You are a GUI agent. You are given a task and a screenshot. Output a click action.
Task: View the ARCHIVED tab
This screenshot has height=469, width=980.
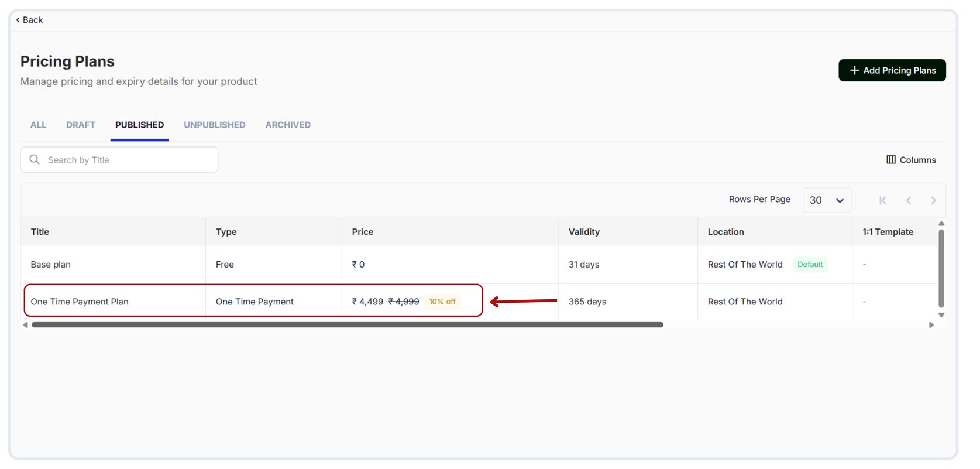click(x=288, y=125)
